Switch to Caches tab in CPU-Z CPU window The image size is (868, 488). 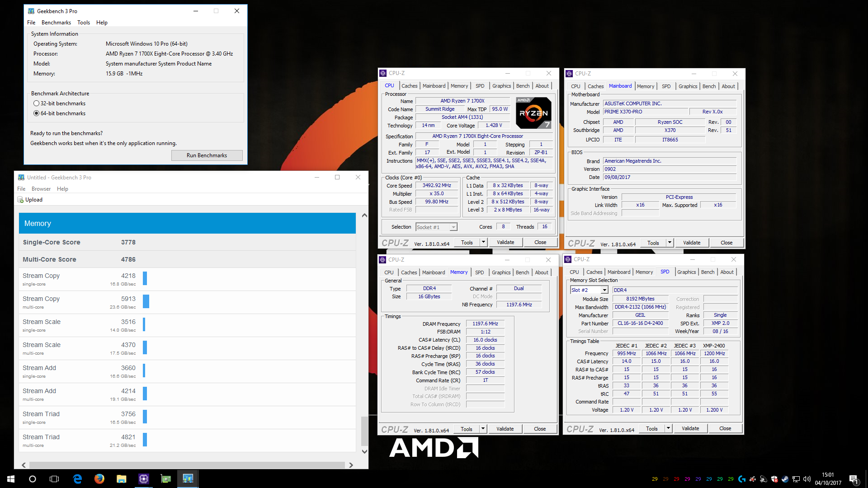(x=410, y=86)
